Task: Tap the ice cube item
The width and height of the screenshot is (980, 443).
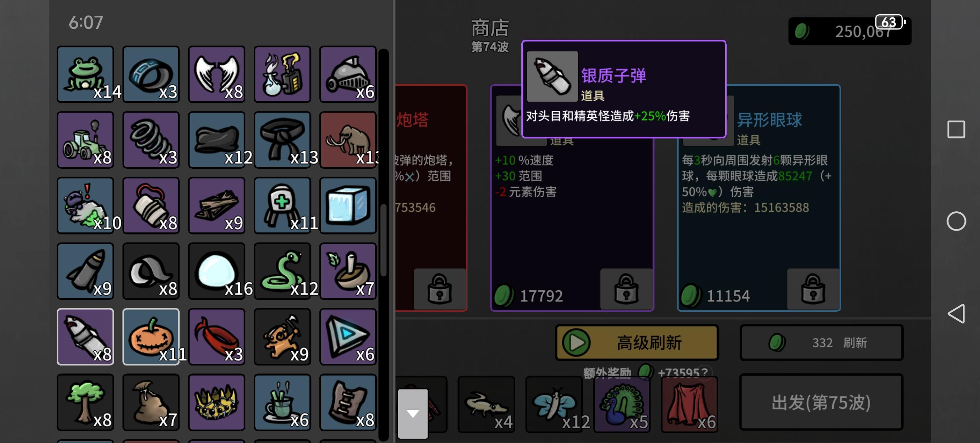Action: (348, 205)
